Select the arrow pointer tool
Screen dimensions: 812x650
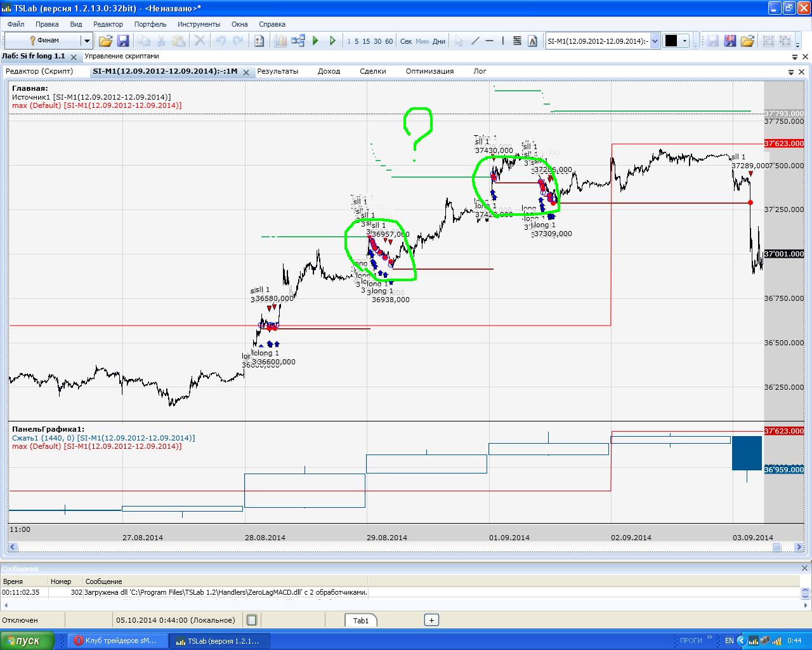(459, 41)
